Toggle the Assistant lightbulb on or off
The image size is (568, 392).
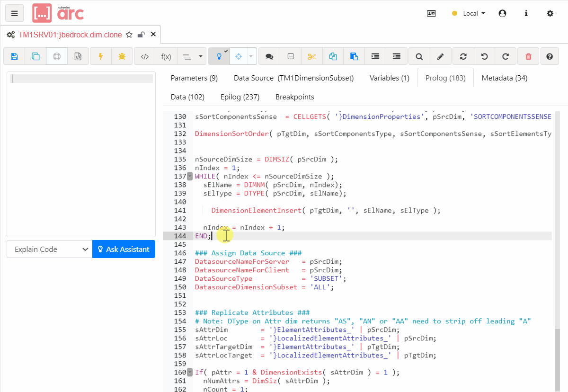218,56
